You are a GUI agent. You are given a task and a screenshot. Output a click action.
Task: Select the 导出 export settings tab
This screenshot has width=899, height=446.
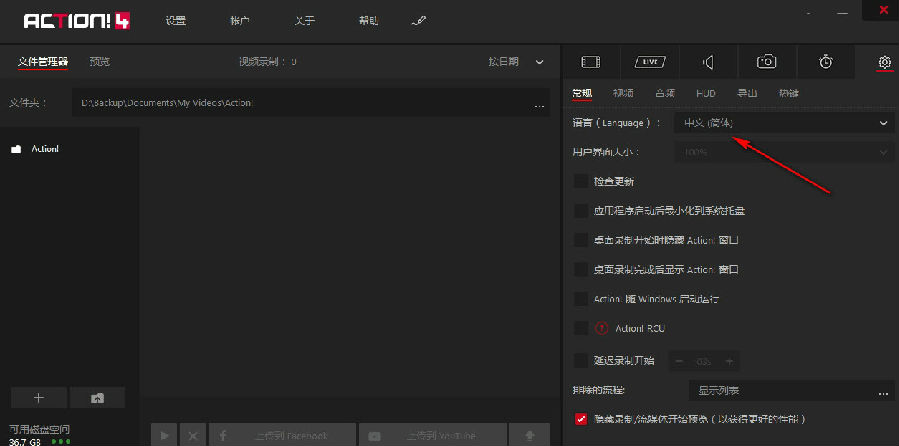747,93
